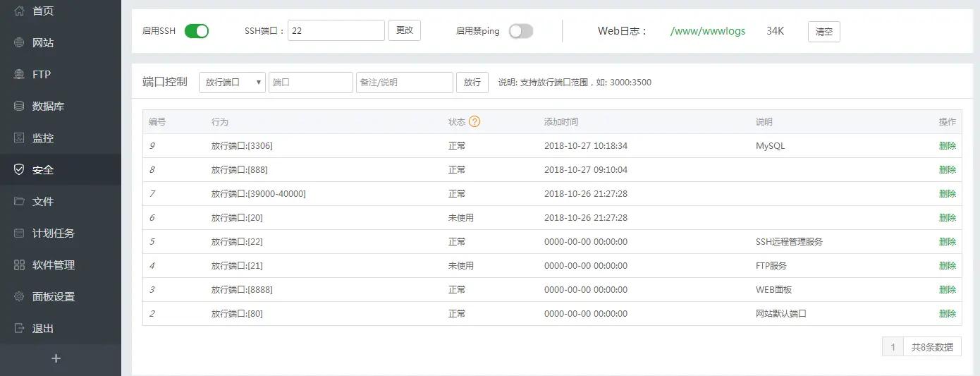The height and width of the screenshot is (376, 980).
Task: Click the SSH port change button
Action: point(405,30)
